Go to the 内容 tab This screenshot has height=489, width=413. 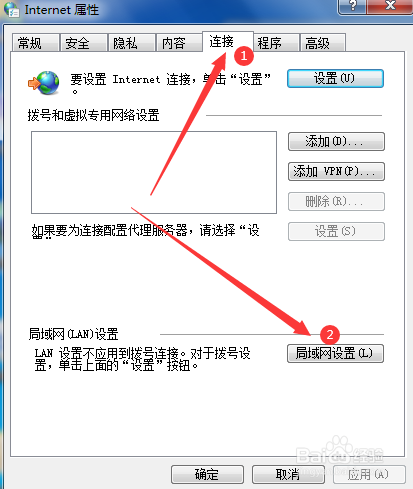click(x=179, y=43)
